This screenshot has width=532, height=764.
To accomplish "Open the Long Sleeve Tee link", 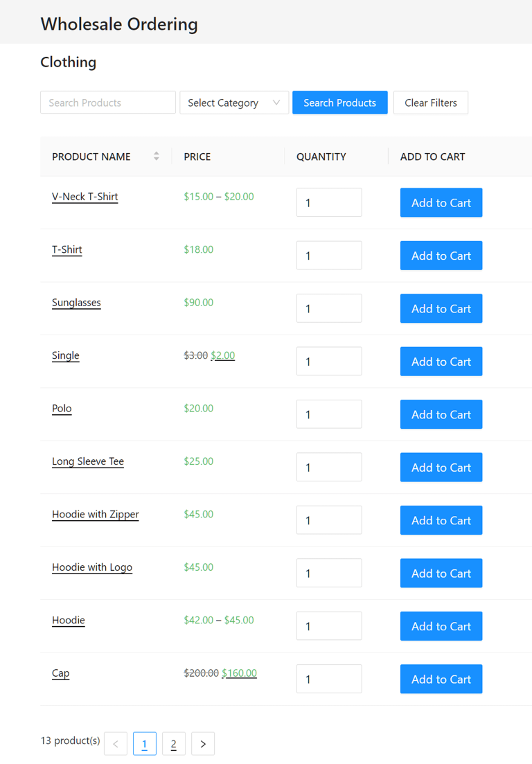I will click(88, 461).
